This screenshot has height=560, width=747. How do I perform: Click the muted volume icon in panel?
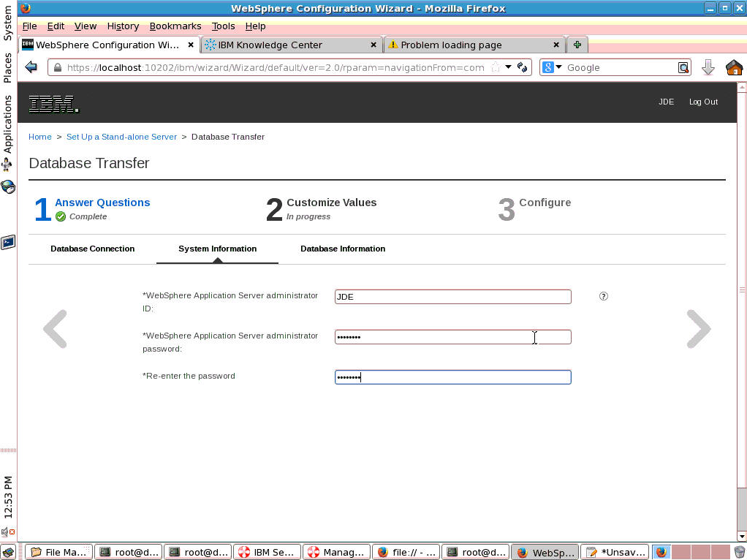click(7, 532)
